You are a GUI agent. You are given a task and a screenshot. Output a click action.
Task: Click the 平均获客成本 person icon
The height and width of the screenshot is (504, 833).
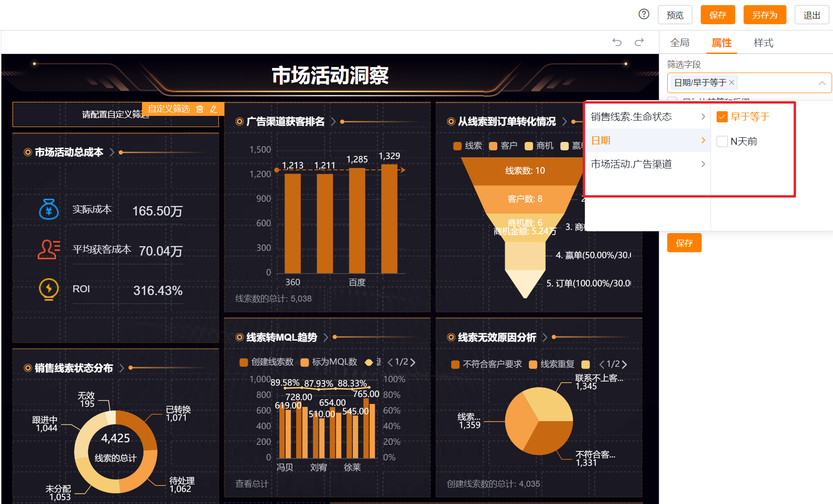coord(49,249)
